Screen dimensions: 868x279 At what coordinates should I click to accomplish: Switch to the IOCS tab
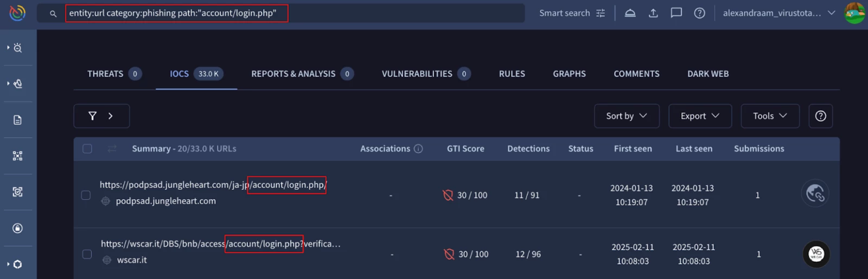[x=196, y=74]
